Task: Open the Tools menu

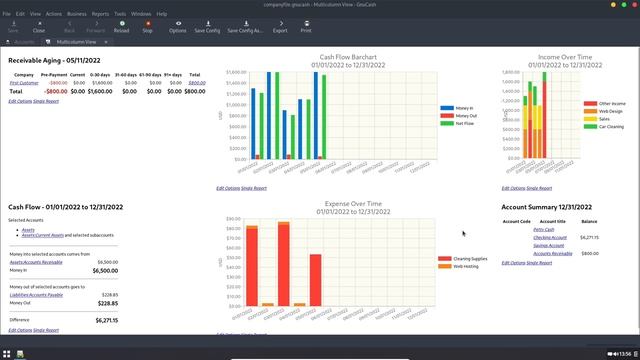Action: [120, 14]
